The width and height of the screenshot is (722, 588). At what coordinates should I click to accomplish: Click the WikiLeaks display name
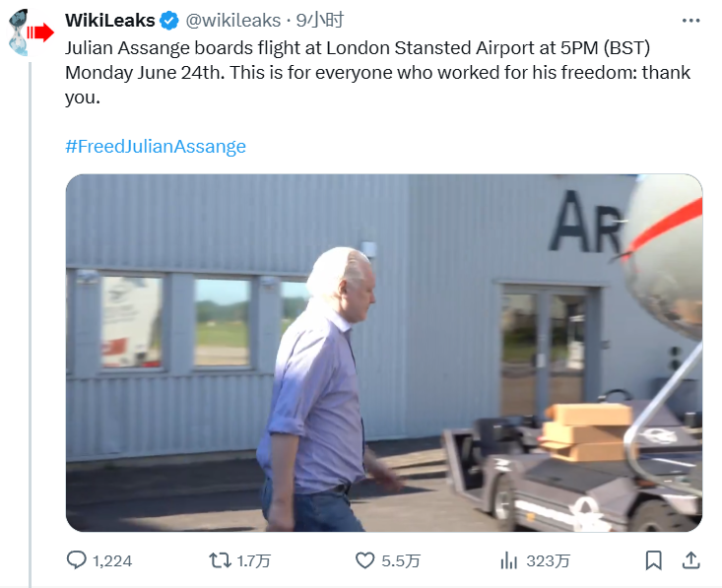coord(109,21)
